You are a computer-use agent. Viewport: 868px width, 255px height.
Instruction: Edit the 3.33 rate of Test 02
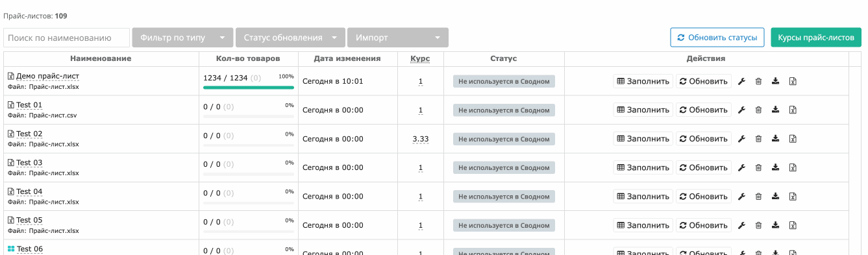[x=420, y=139]
